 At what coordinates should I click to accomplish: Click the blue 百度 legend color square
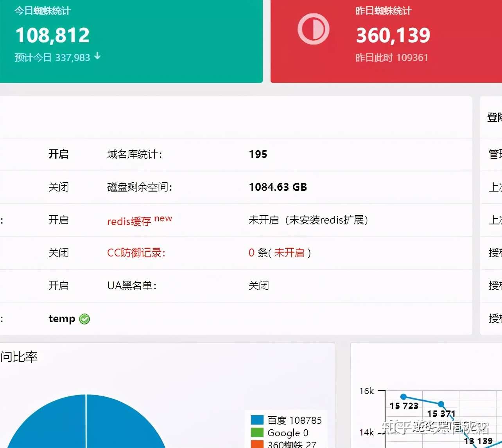pos(257,420)
